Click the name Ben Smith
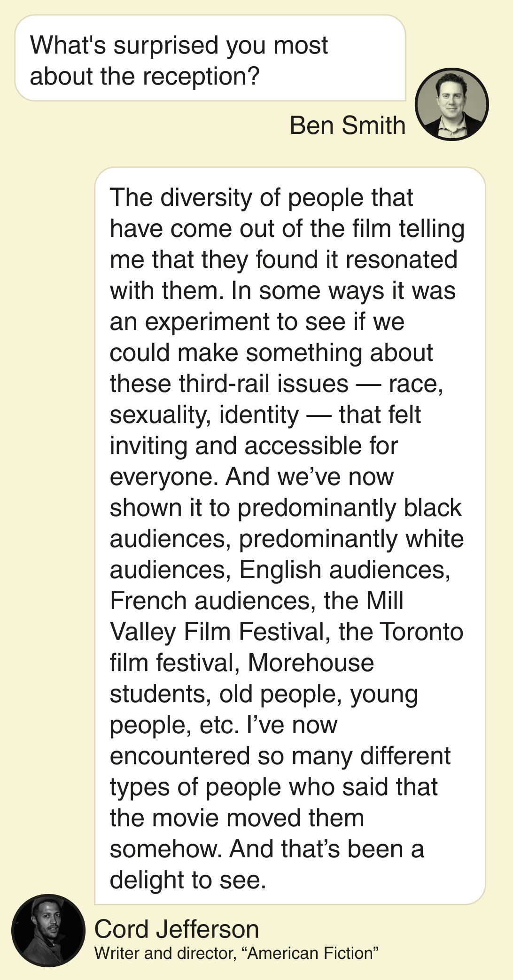Viewport: 513px width, 980px height. coord(347,125)
